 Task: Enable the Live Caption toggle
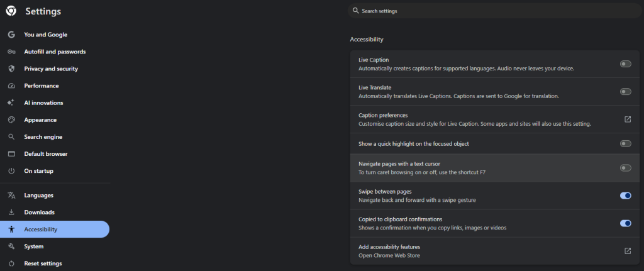tap(626, 64)
